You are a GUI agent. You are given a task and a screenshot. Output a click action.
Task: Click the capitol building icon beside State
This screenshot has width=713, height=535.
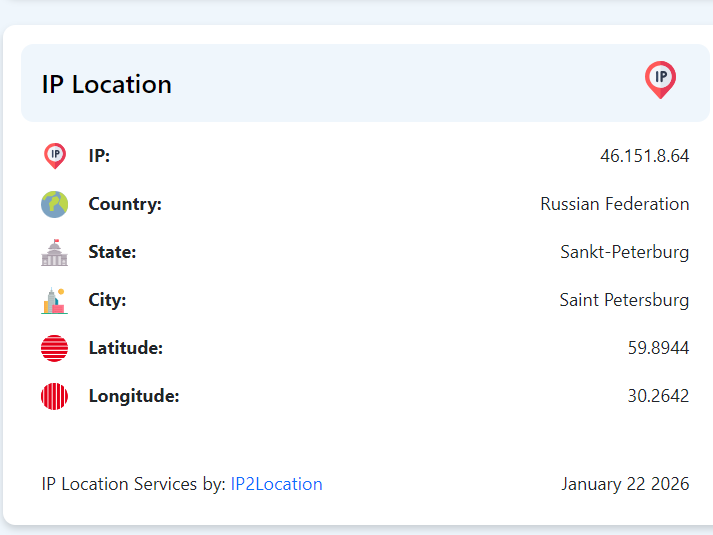click(55, 252)
